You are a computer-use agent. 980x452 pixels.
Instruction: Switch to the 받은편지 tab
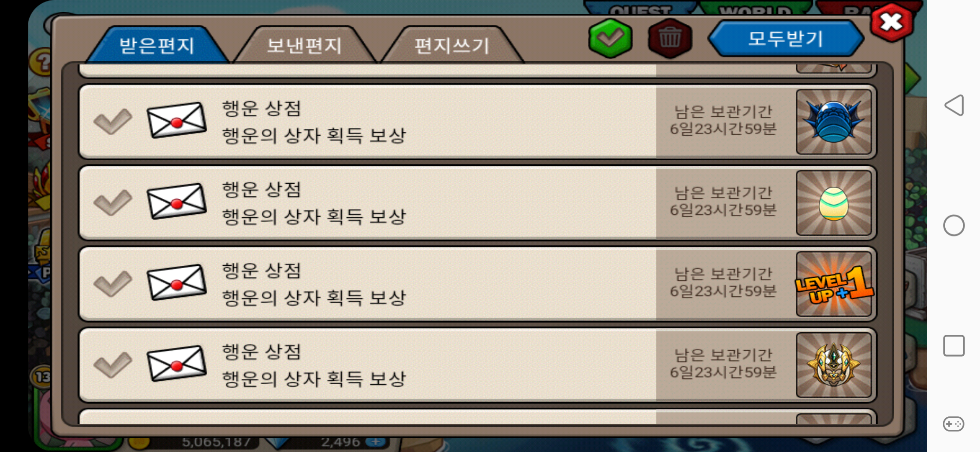(x=157, y=45)
